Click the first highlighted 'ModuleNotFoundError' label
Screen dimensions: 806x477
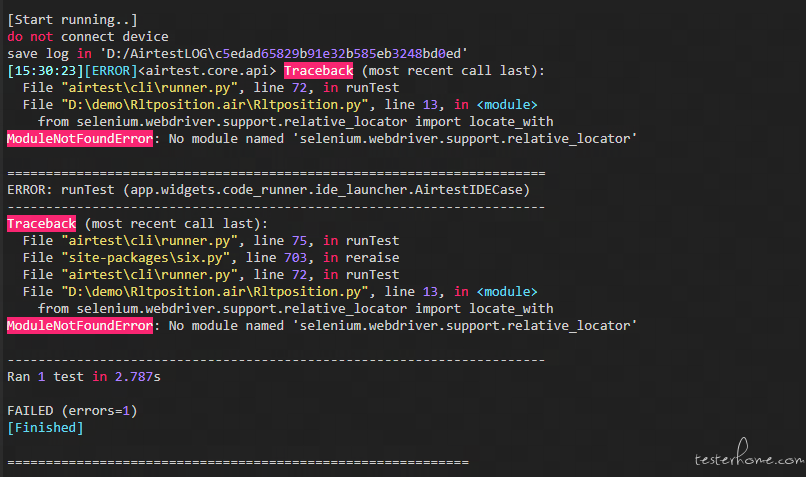pyautogui.click(x=80, y=139)
